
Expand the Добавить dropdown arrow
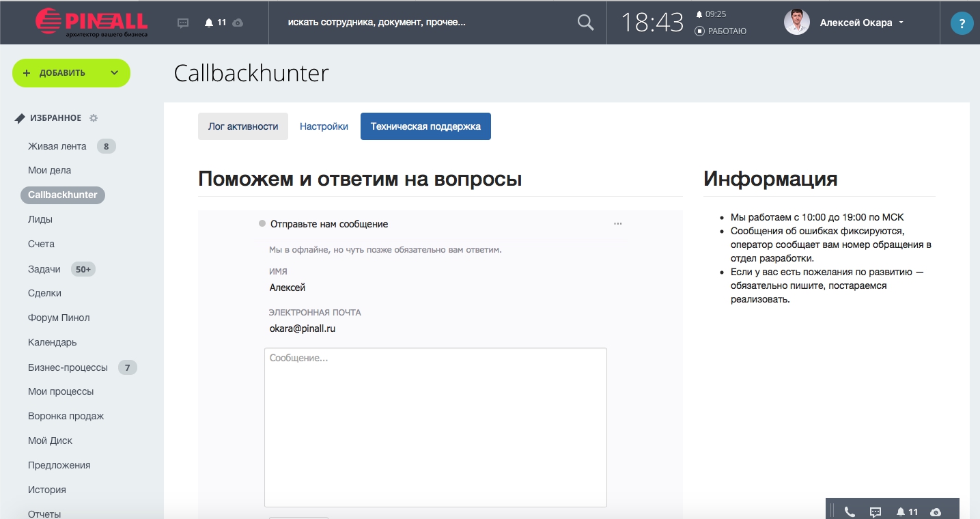(113, 73)
